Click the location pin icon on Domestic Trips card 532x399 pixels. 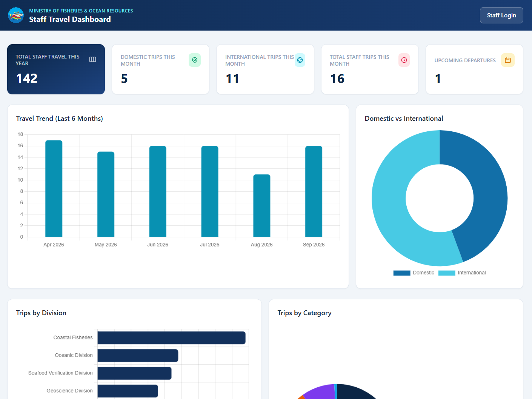coord(195,60)
